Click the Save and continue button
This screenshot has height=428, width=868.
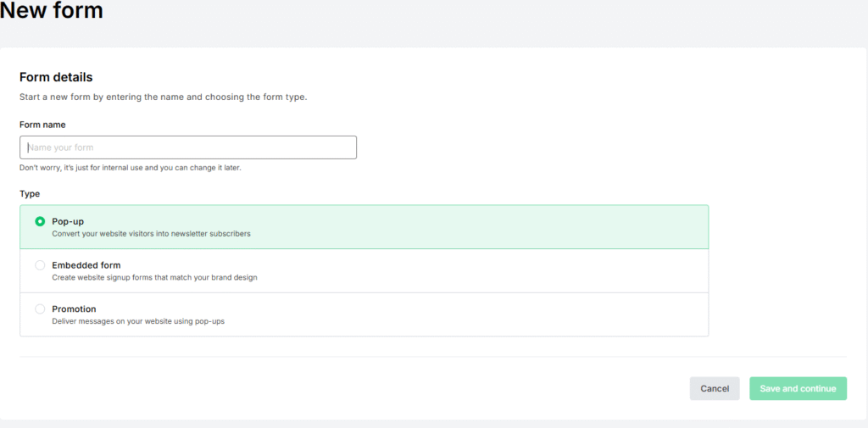[798, 389]
